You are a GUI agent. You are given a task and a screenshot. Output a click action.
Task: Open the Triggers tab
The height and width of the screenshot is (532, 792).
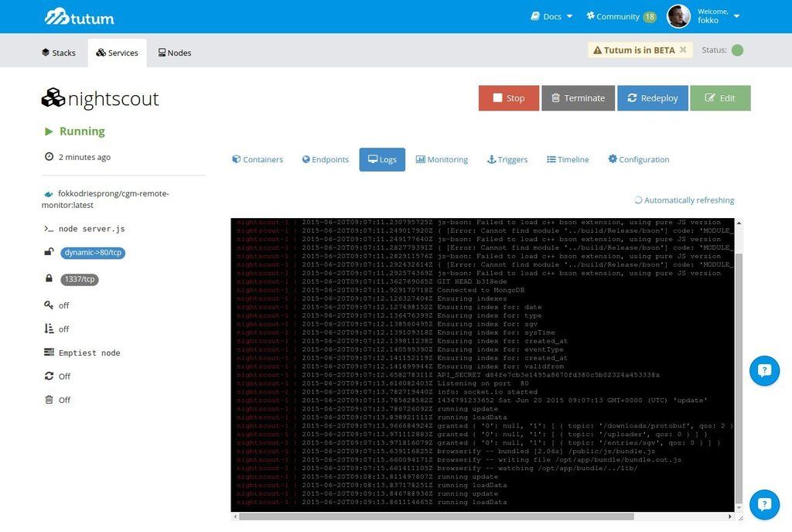pos(507,159)
